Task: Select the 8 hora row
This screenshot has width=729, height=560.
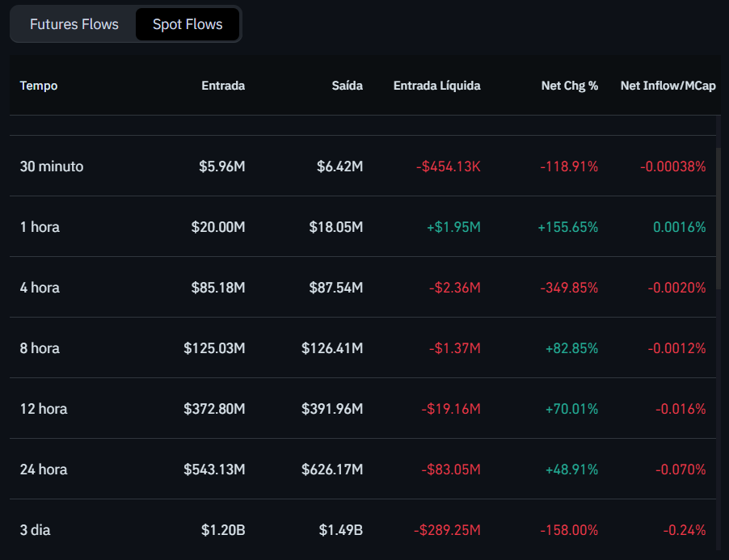Action: (x=40, y=348)
